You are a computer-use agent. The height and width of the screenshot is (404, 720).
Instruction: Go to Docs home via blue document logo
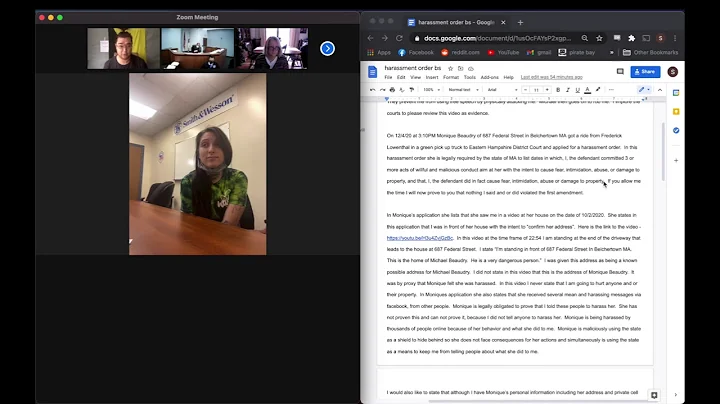point(372,72)
